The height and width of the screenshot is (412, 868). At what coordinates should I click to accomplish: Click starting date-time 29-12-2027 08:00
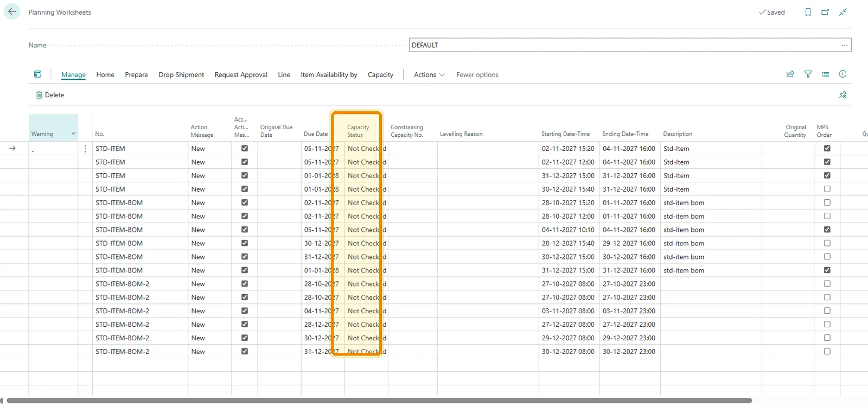click(x=568, y=338)
